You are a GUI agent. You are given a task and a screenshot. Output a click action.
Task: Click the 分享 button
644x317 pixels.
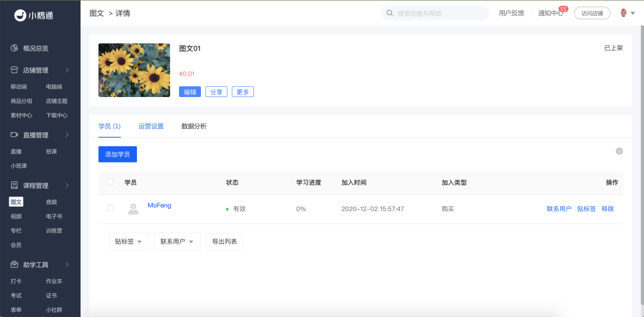coord(216,92)
